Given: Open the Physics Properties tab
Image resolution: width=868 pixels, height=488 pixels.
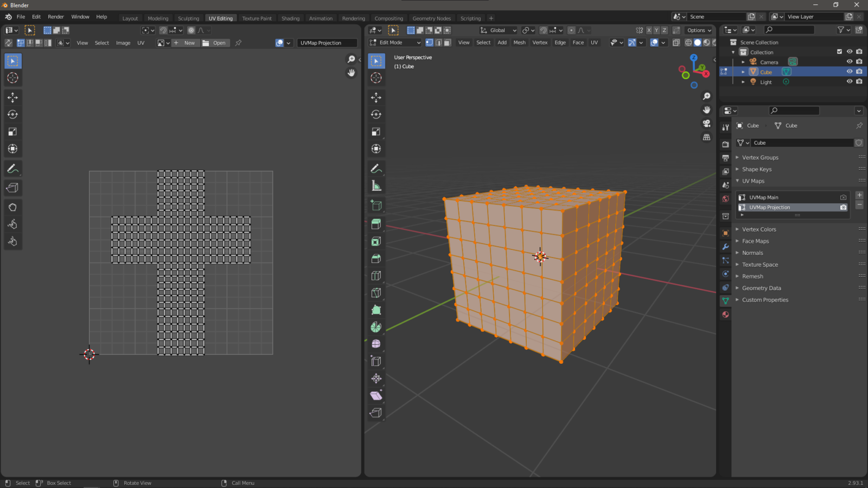Looking at the screenshot, I should (725, 275).
